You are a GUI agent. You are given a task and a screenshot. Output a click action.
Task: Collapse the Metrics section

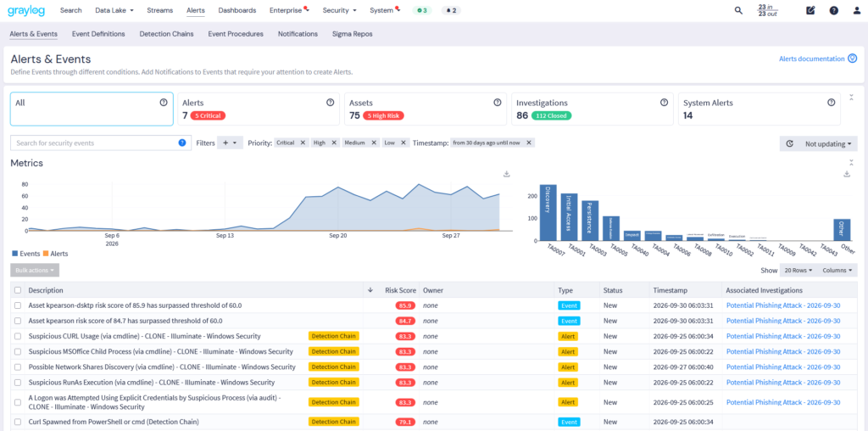(851, 163)
